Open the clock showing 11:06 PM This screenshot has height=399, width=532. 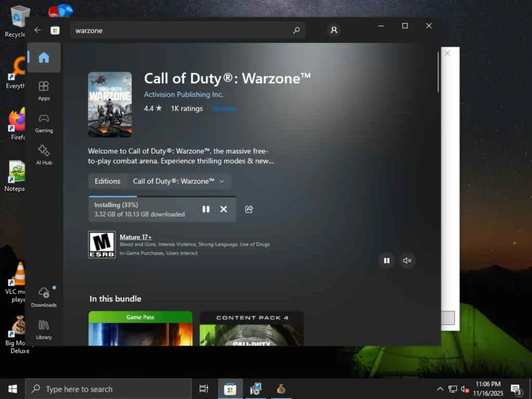(x=488, y=389)
